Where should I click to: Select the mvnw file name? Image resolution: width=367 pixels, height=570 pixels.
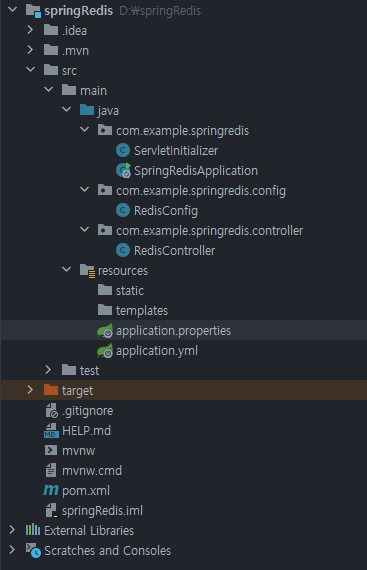click(78, 451)
